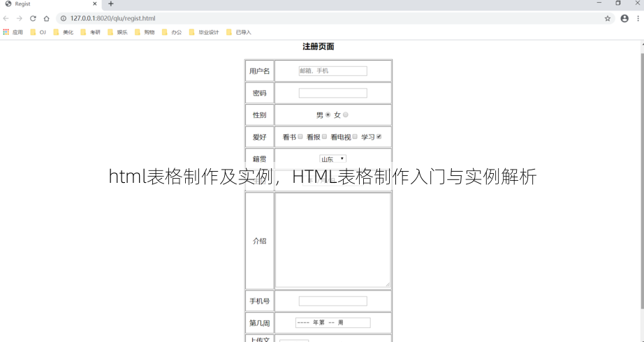Open Chrome three-dot menu
644x342 pixels.
pyautogui.click(x=638, y=18)
